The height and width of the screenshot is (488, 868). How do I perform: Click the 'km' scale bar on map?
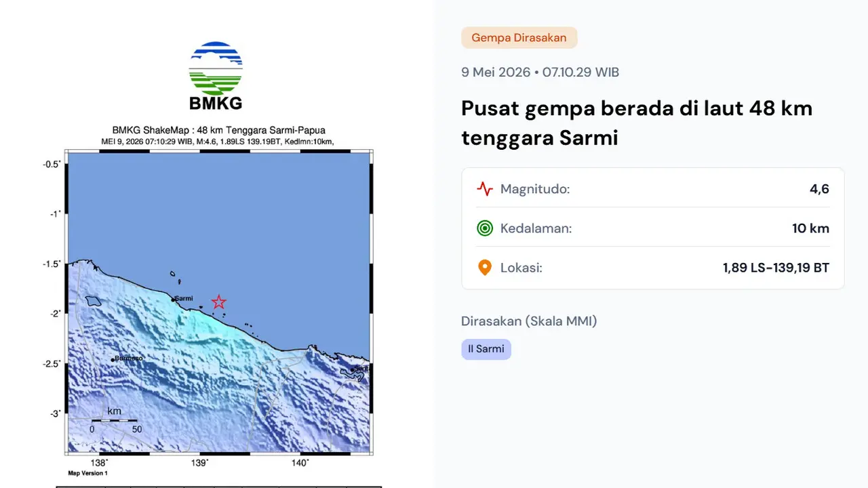pos(115,420)
